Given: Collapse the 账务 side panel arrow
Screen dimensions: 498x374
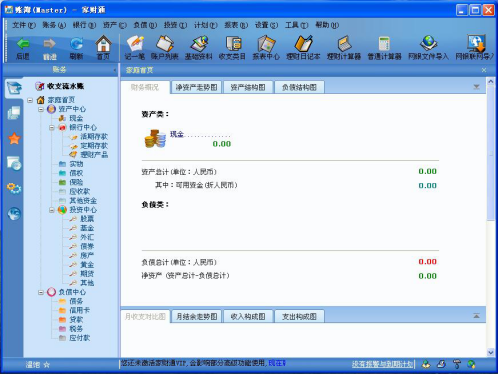Looking at the screenshot, I should click(114, 70).
